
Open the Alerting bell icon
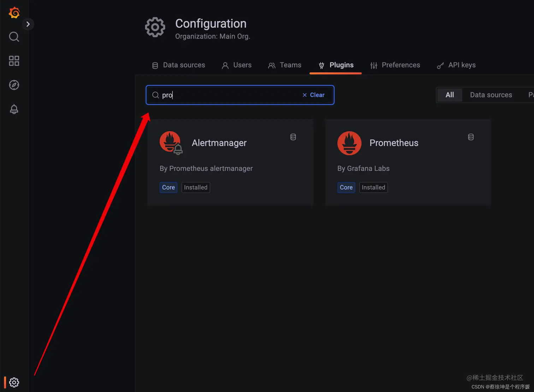[14, 109]
